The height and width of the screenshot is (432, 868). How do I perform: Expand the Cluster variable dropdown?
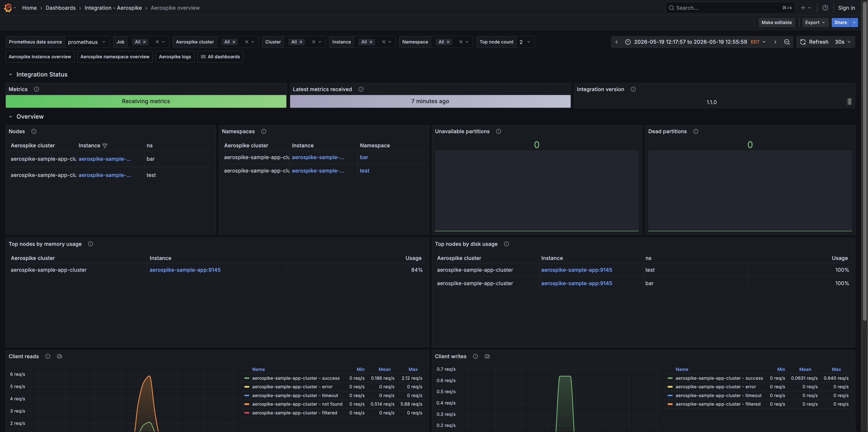(x=320, y=42)
